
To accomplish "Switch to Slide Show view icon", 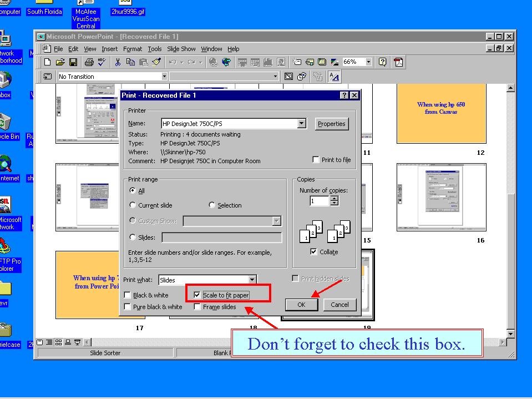I will (x=78, y=342).
